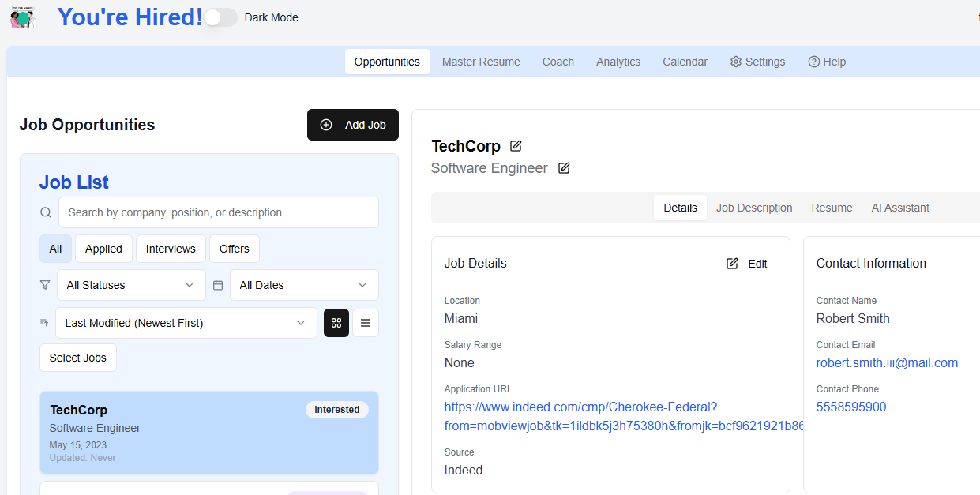980x495 pixels.
Task: Click the Interested status badge
Action: pos(337,410)
